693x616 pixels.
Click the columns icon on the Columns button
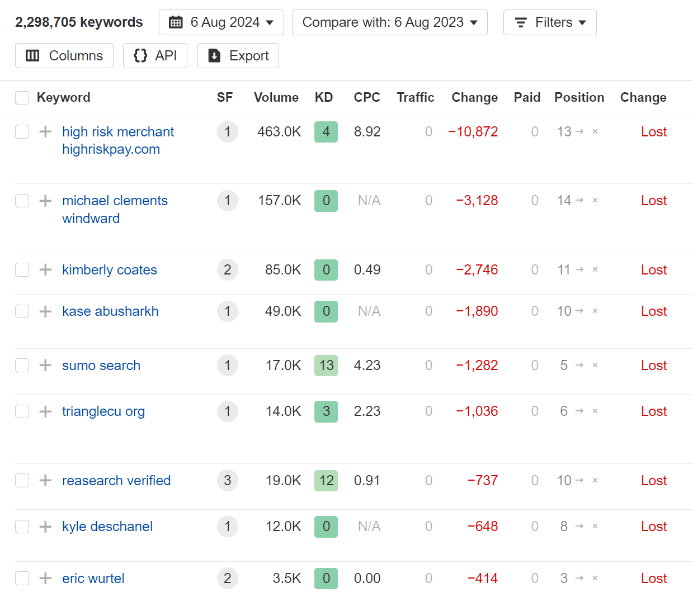coord(33,55)
